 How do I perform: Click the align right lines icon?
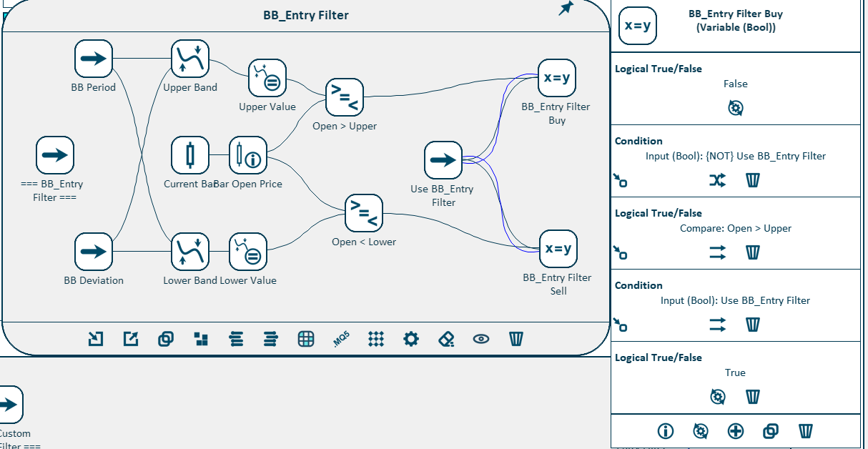click(x=270, y=339)
